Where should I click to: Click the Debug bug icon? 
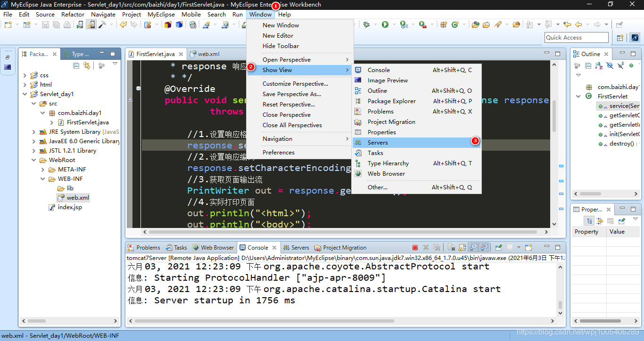[366, 24]
